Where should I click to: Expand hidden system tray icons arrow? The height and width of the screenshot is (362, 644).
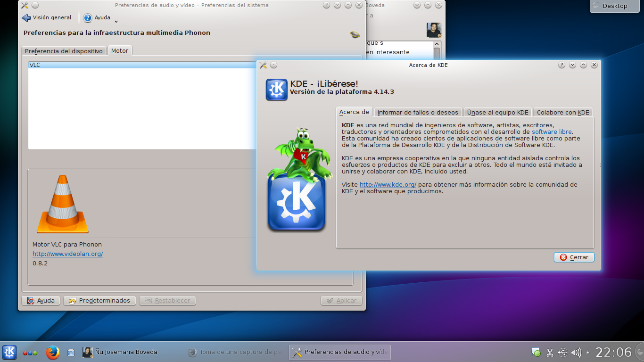pos(588,352)
